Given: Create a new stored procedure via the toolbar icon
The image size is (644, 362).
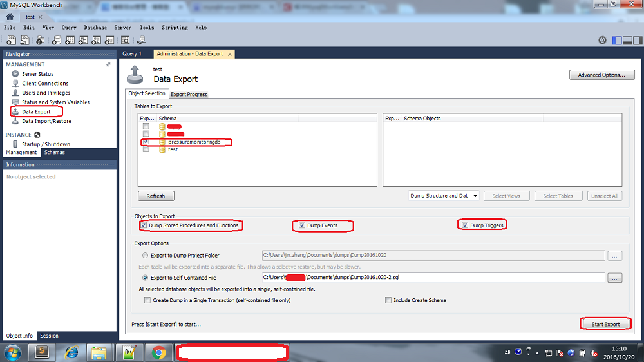Looking at the screenshot, I should click(x=96, y=40).
